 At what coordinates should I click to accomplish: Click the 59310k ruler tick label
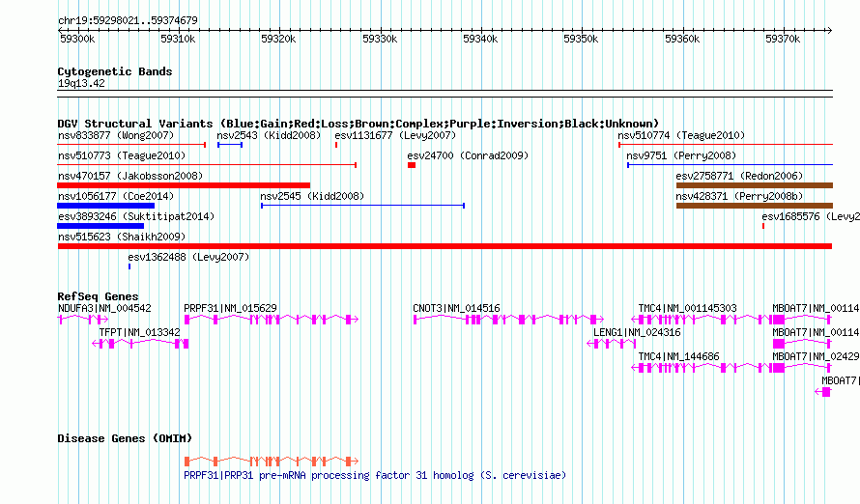click(178, 39)
